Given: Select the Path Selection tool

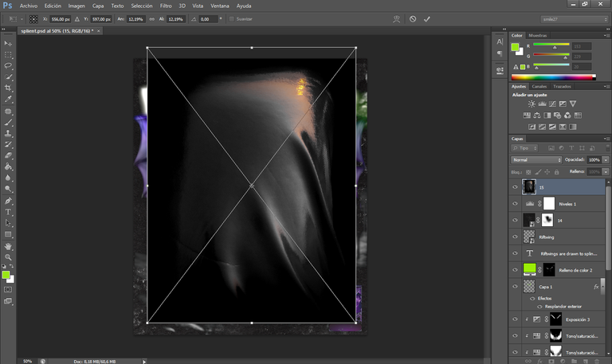Looking at the screenshot, I should pyautogui.click(x=8, y=223).
